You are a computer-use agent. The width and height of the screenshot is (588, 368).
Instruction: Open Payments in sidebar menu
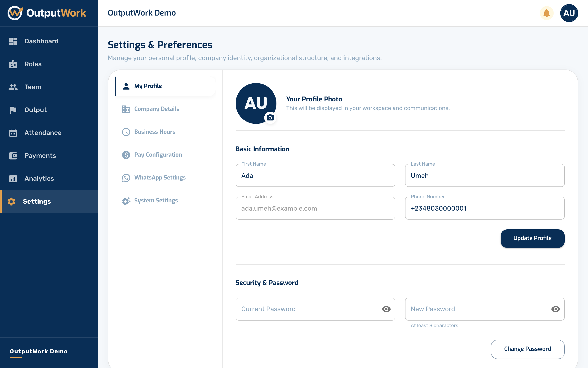click(49, 156)
